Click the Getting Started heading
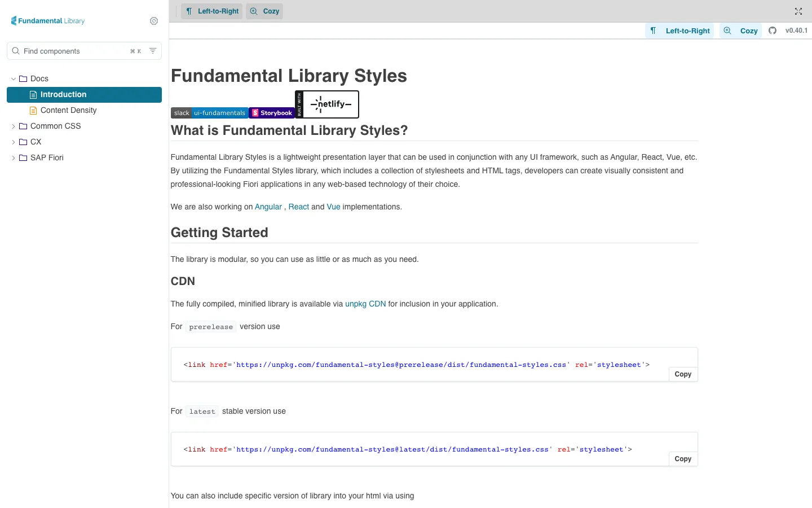This screenshot has height=508, width=812. (x=219, y=233)
